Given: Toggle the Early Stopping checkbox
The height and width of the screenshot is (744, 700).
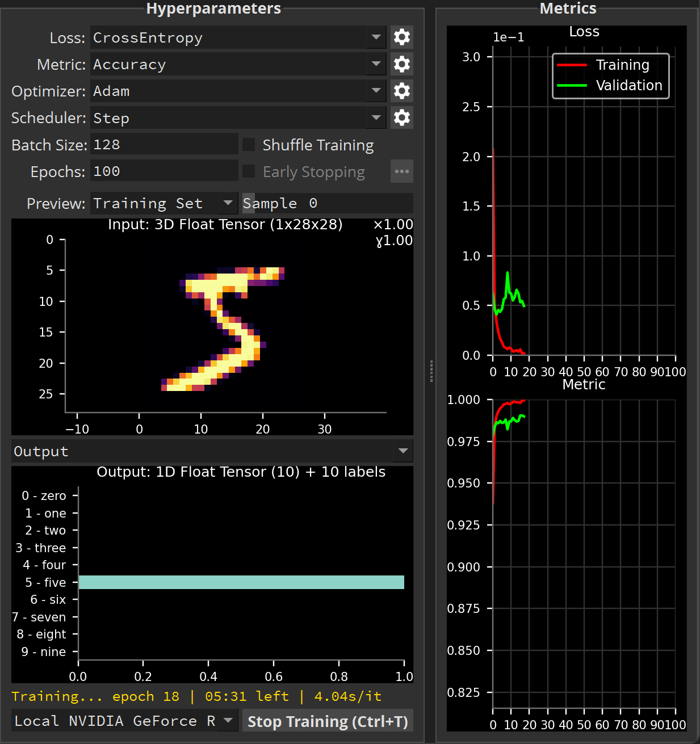Looking at the screenshot, I should (249, 171).
